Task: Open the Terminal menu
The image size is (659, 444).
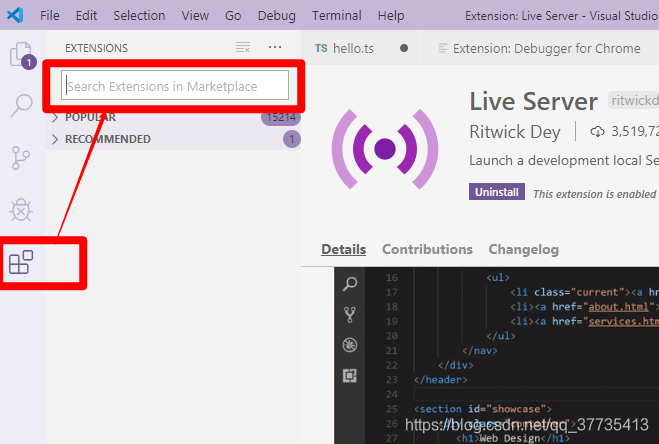Action: pyautogui.click(x=337, y=16)
